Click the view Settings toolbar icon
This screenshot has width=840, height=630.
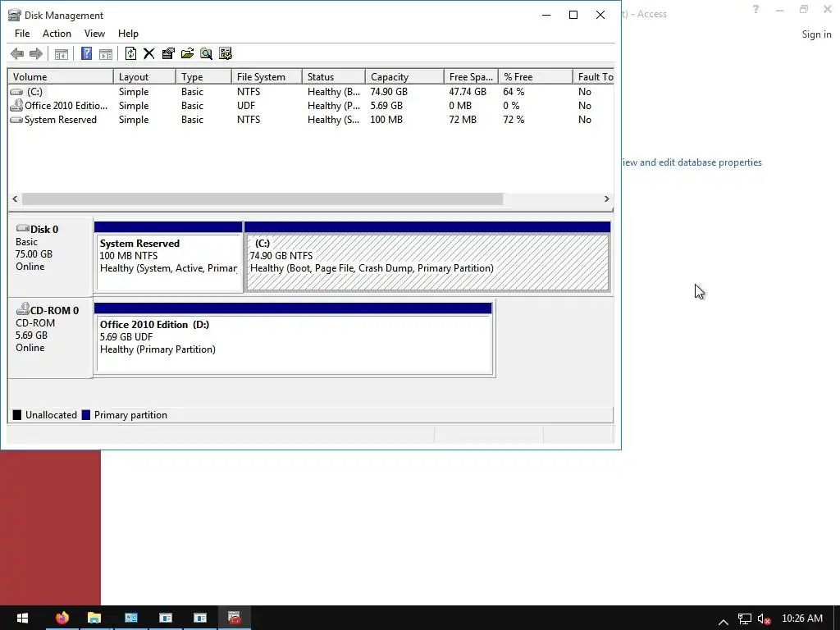pyautogui.click(x=226, y=53)
